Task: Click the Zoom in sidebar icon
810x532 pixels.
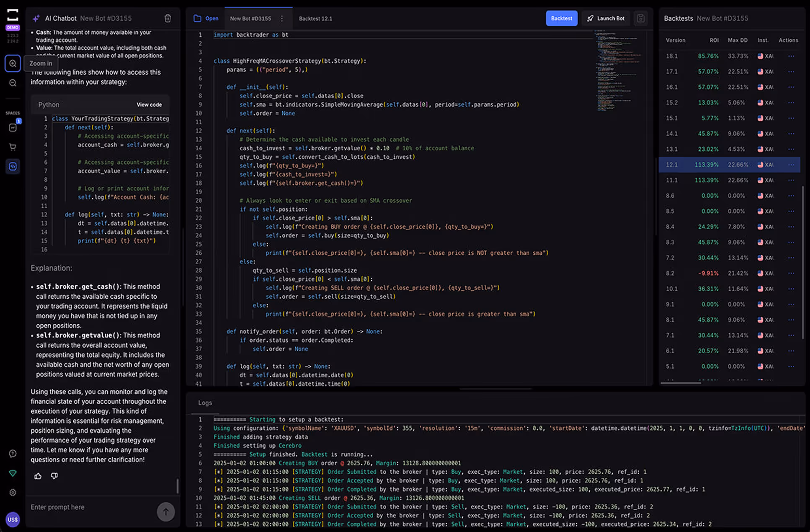Action: click(13, 64)
